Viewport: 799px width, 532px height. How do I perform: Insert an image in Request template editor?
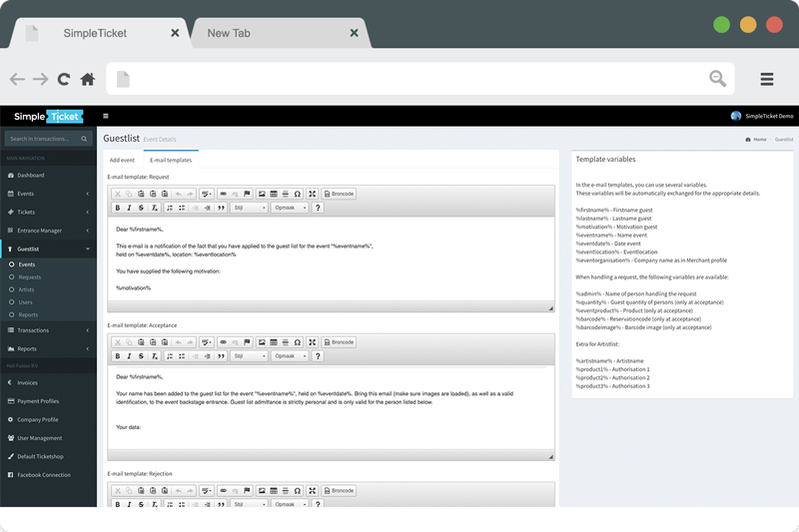pyautogui.click(x=262, y=194)
